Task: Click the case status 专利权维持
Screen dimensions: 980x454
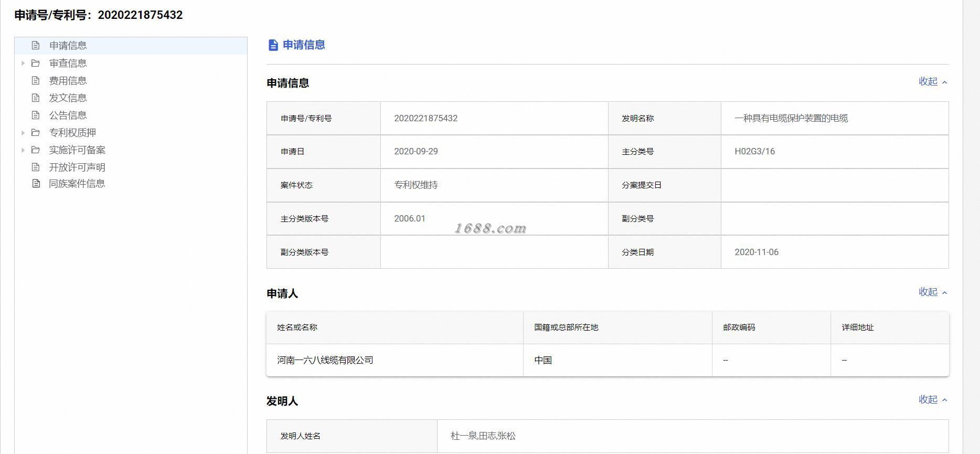Action: [x=416, y=185]
